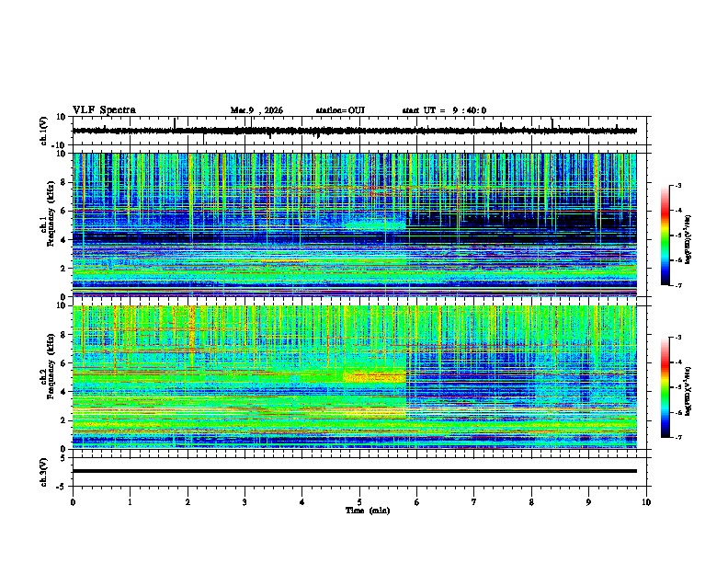
Task: Click the "ch.3(V)" axis label
Action: [x=44, y=472]
